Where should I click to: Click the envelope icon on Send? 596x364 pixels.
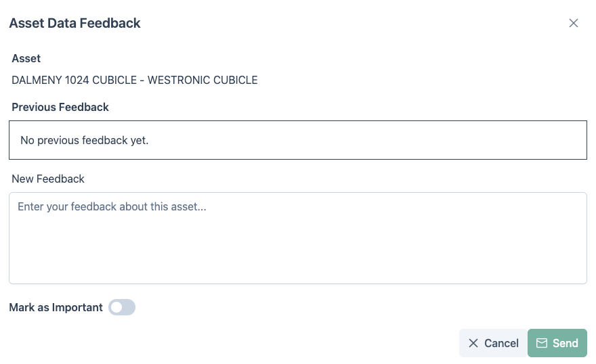[x=542, y=343]
